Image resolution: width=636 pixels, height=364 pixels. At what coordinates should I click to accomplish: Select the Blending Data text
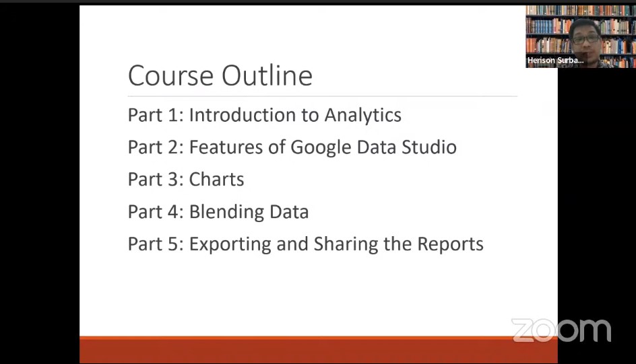[249, 212]
